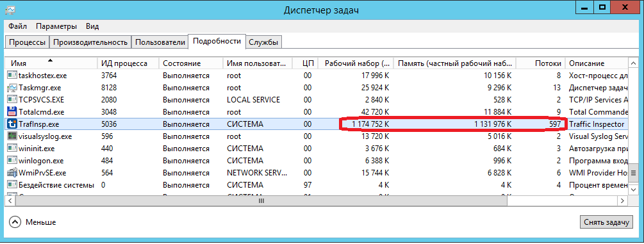The height and width of the screenshot is (244, 644).
Task: Click the visualsyslog.exe process icon
Action: pos(12,136)
